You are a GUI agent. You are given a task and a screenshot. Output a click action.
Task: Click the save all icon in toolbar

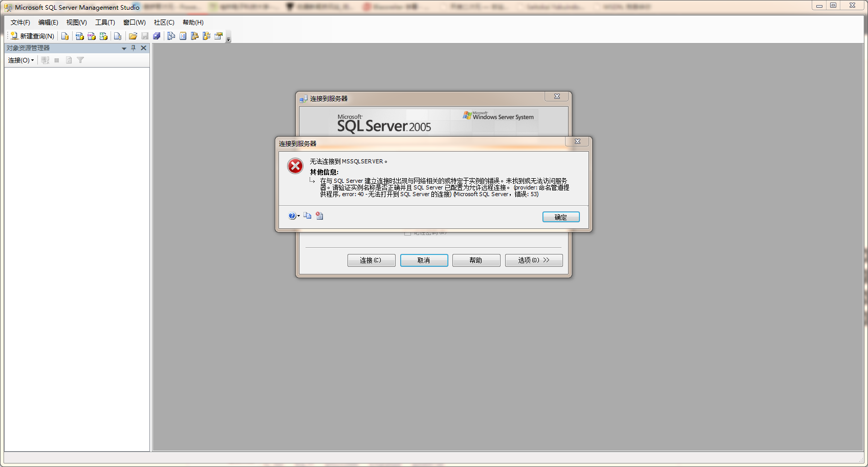[157, 36]
